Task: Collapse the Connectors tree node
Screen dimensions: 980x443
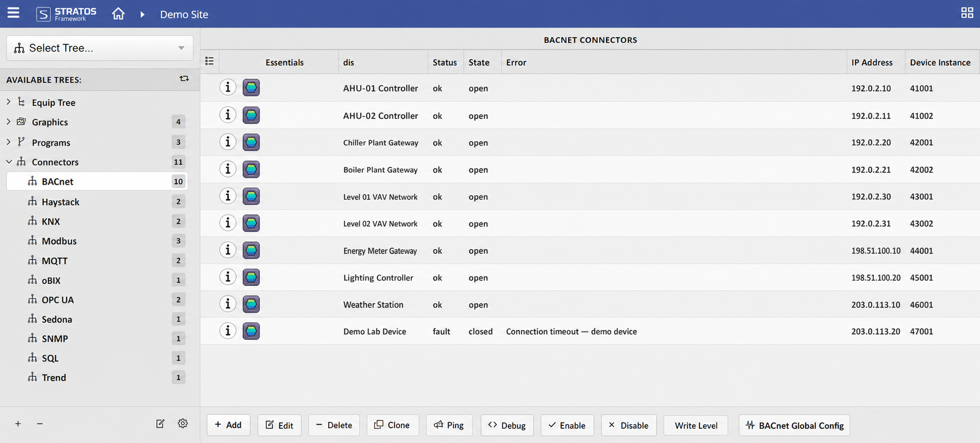Action: point(9,162)
